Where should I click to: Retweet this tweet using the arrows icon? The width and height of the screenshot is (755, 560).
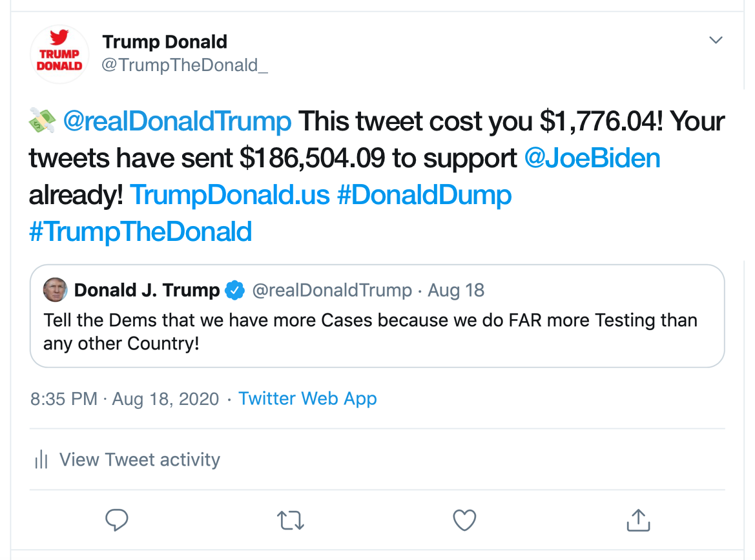tap(290, 520)
